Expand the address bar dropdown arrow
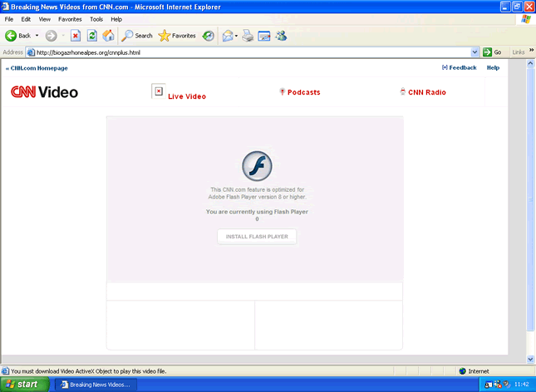 tap(475, 52)
